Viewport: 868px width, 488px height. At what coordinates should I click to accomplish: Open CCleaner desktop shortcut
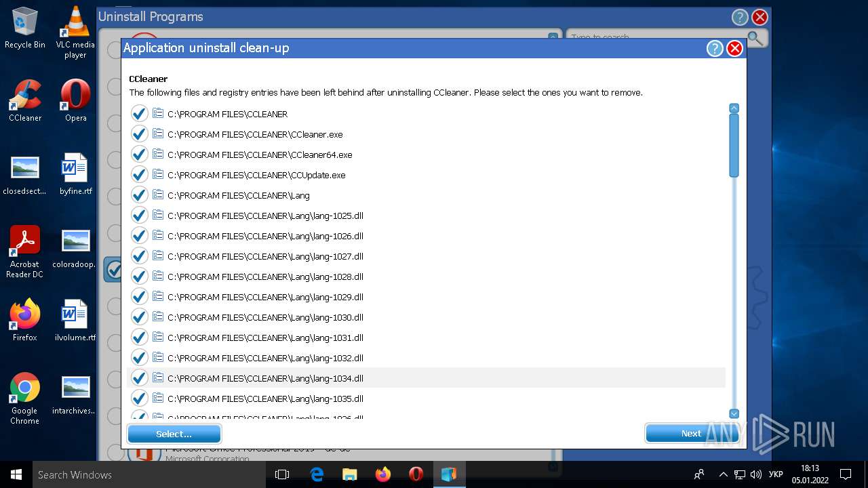tap(25, 101)
